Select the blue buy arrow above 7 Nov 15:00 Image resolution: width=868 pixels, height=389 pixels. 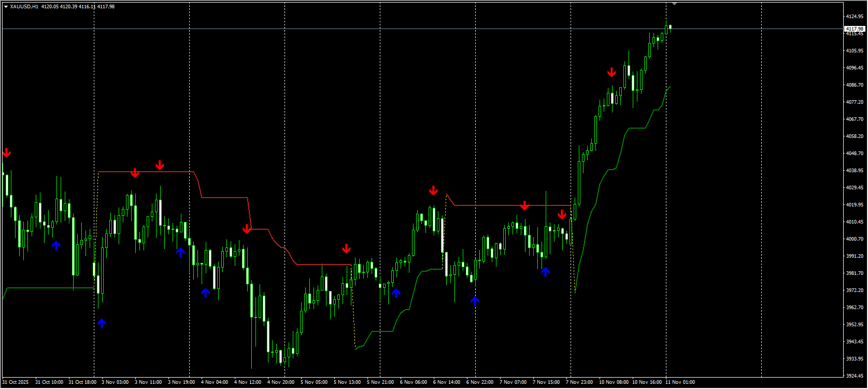[545, 272]
